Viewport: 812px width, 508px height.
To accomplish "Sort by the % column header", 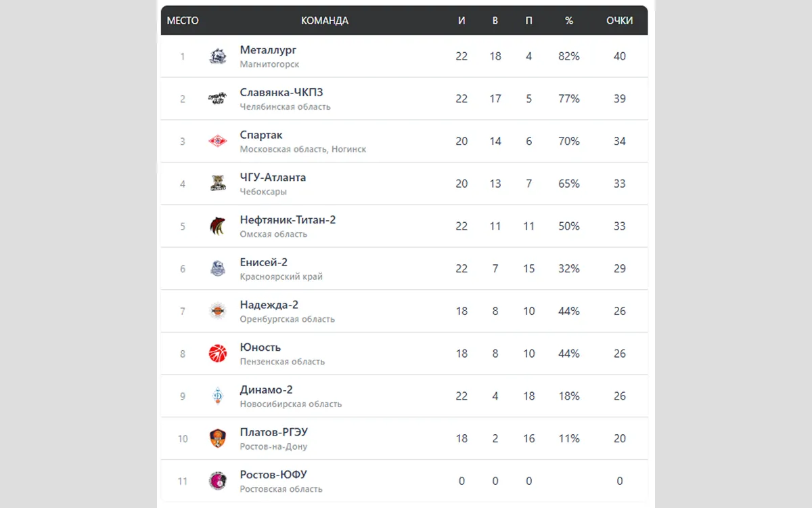I will coord(569,21).
